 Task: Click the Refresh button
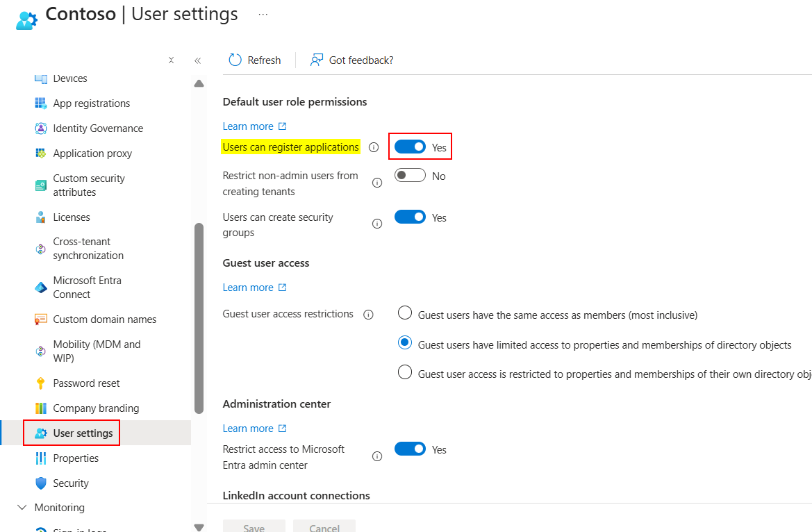tap(255, 60)
